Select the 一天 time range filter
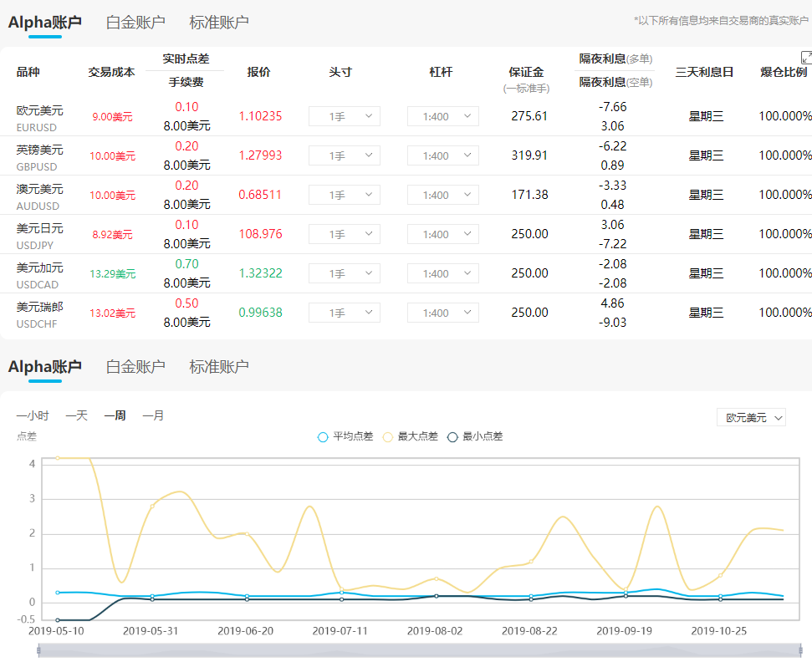 pos(76,415)
